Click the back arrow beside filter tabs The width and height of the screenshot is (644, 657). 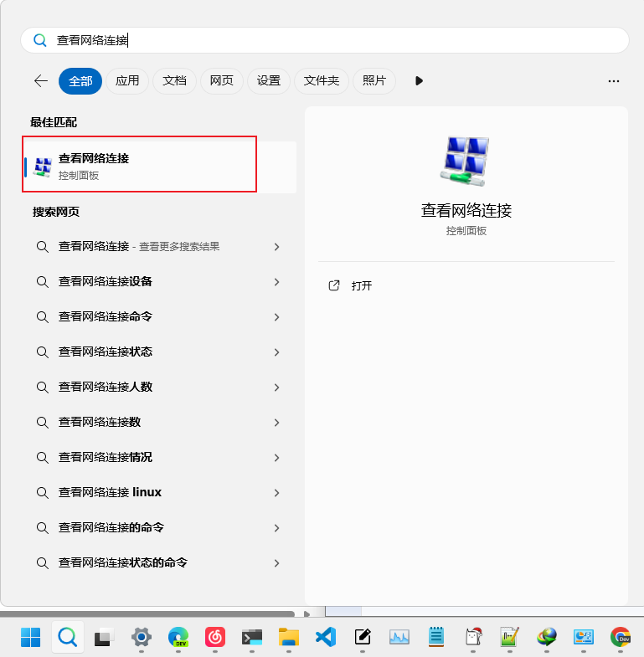click(x=41, y=81)
